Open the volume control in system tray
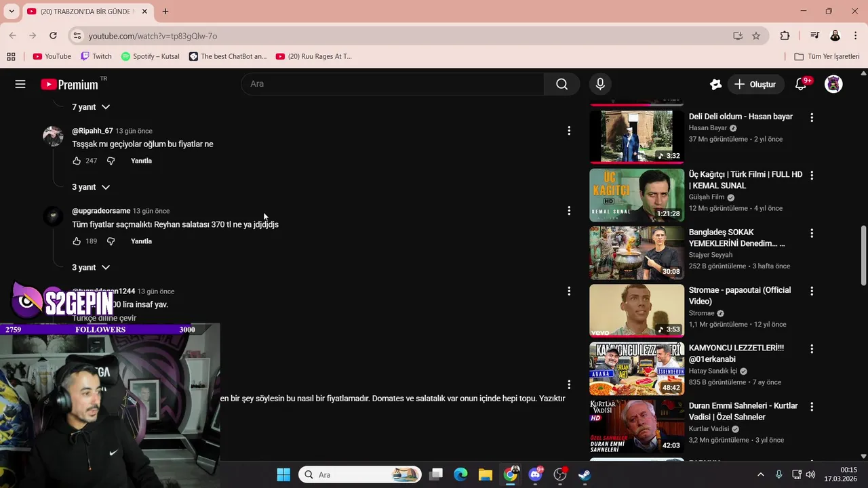 810,474
